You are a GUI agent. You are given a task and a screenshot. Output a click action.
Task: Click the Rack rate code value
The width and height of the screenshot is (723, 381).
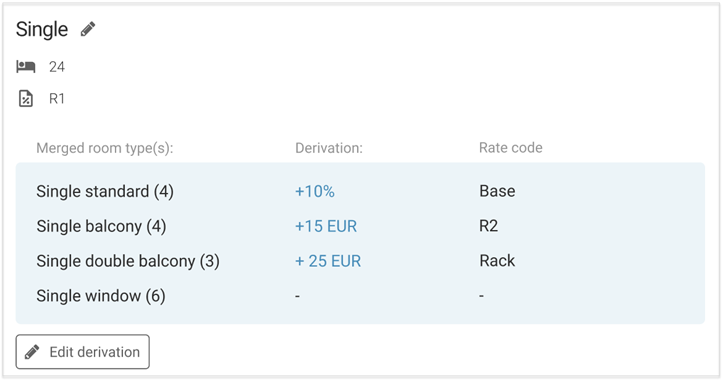pyautogui.click(x=497, y=261)
